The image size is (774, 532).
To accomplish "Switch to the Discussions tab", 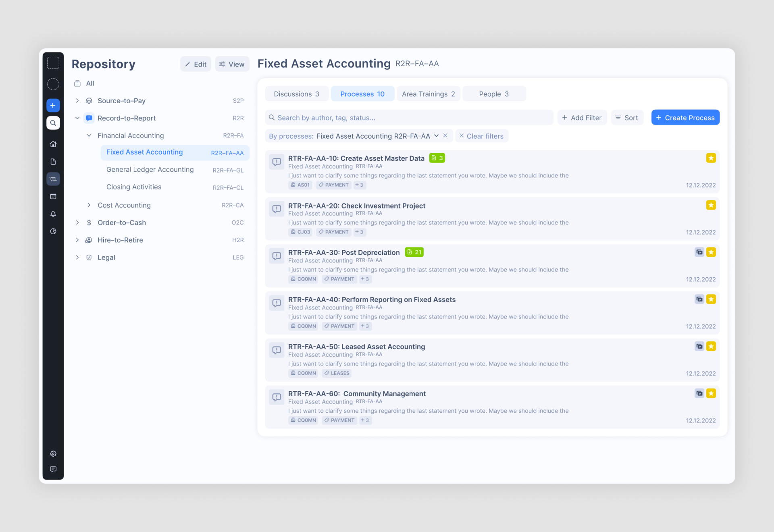I will click(x=296, y=94).
